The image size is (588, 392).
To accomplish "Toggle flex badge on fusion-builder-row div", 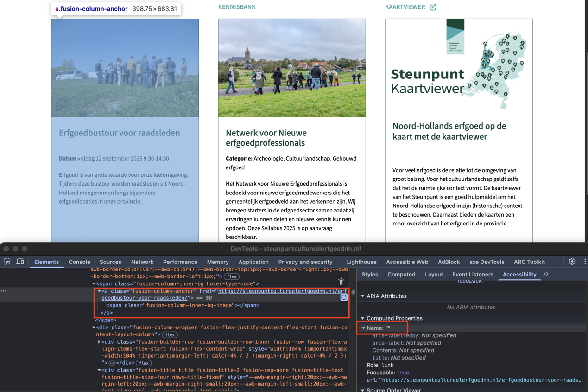I will point(144,363).
